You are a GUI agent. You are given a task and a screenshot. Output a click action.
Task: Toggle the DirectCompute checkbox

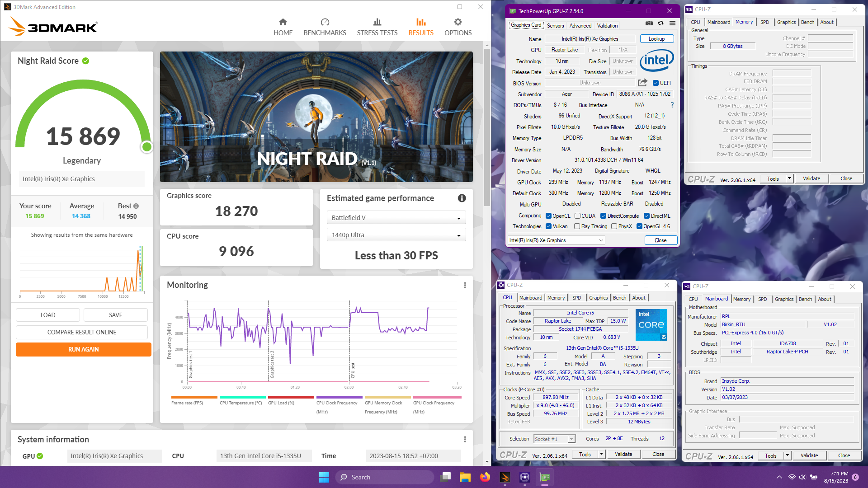click(x=603, y=216)
